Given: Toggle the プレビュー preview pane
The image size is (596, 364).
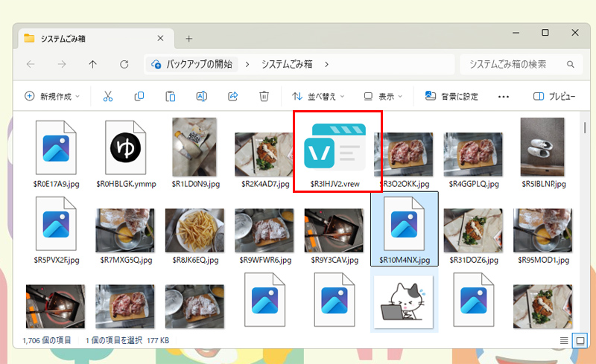Looking at the screenshot, I should pyautogui.click(x=554, y=96).
